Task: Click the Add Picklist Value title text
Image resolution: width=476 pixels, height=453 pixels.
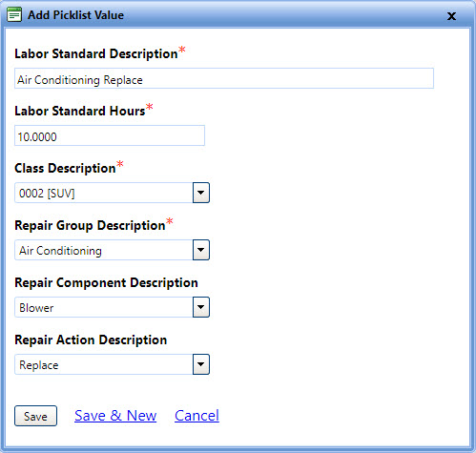Action: 75,15
